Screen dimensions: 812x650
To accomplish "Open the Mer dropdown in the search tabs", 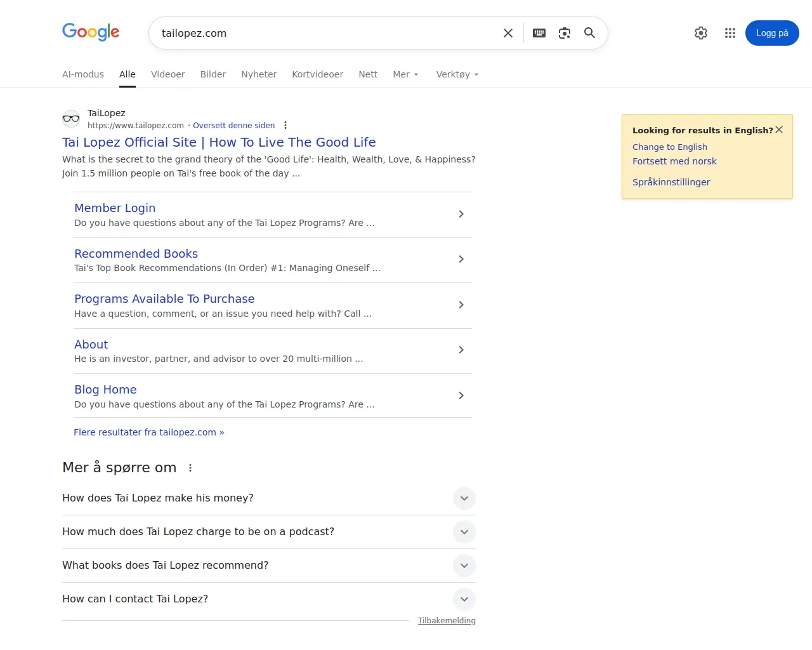I will click(x=406, y=74).
